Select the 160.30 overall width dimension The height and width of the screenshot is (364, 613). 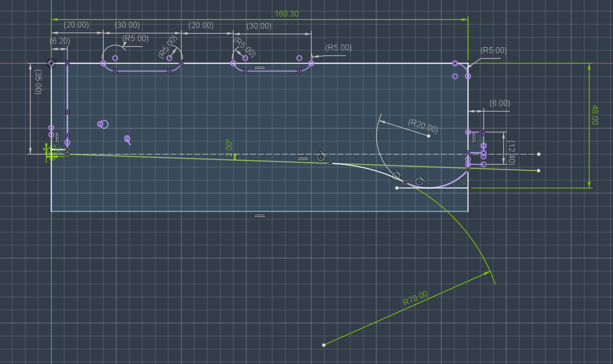tap(286, 14)
